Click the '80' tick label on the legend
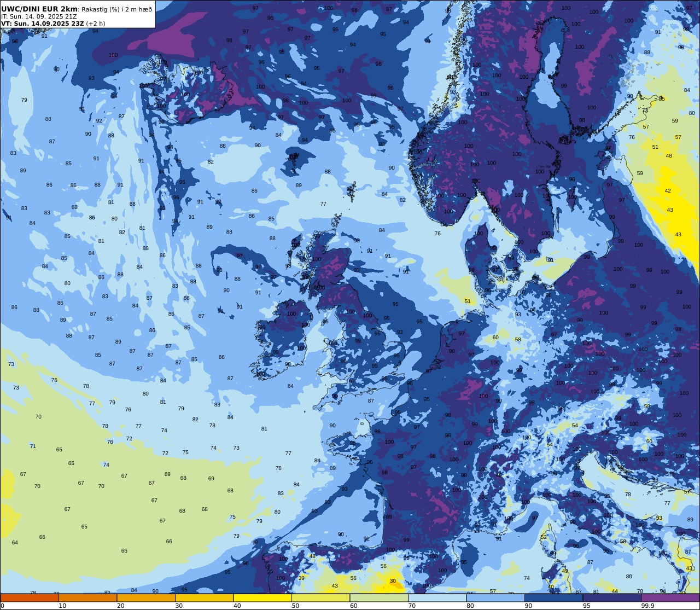The image size is (700, 610). point(470,606)
